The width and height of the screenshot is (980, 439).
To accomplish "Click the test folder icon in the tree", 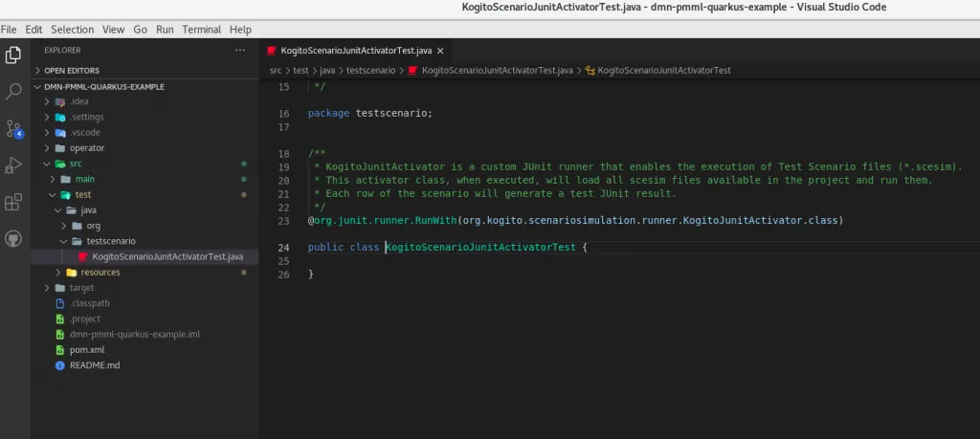I will pyautogui.click(x=66, y=195).
